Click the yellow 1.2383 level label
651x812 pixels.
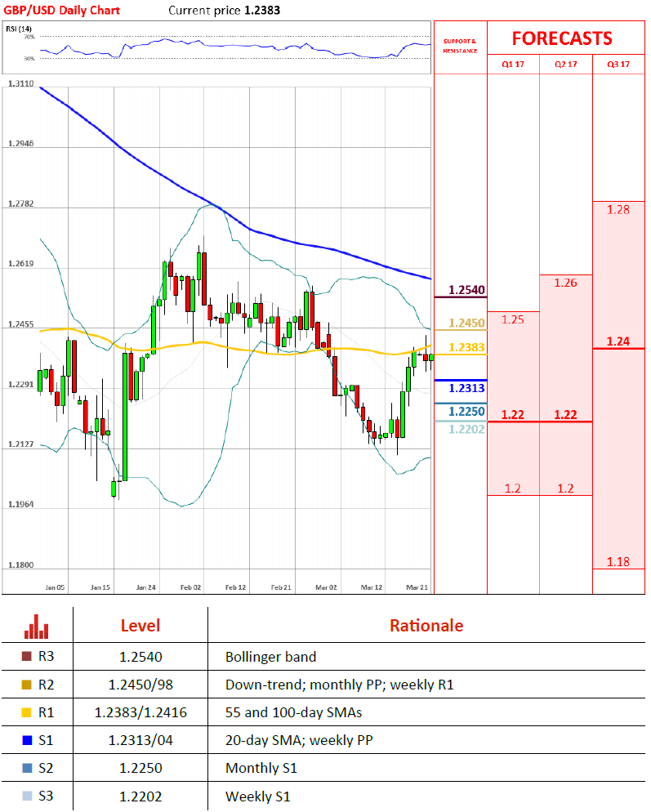466,347
